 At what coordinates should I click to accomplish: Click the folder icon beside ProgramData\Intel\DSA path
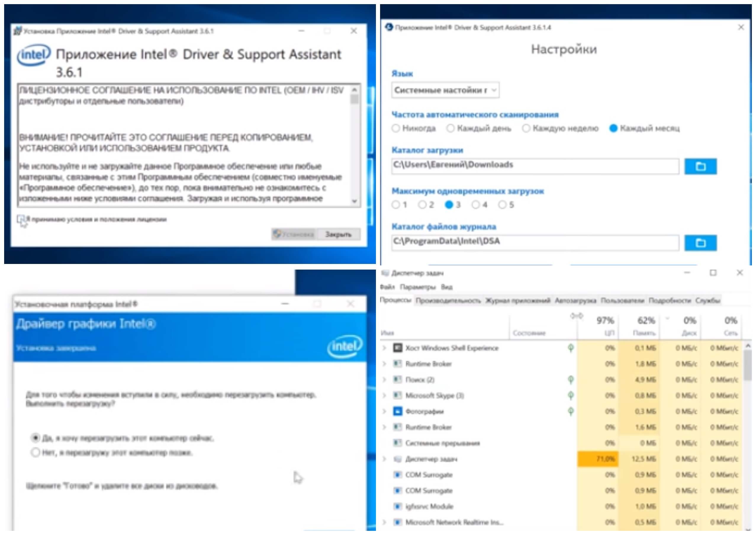[700, 243]
